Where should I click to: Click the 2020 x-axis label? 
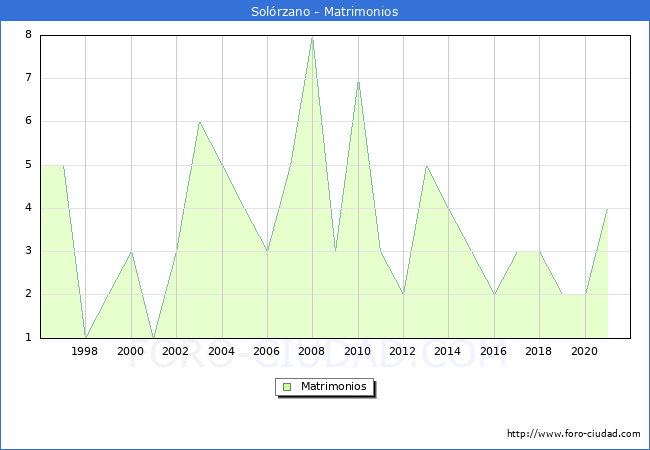[584, 351]
